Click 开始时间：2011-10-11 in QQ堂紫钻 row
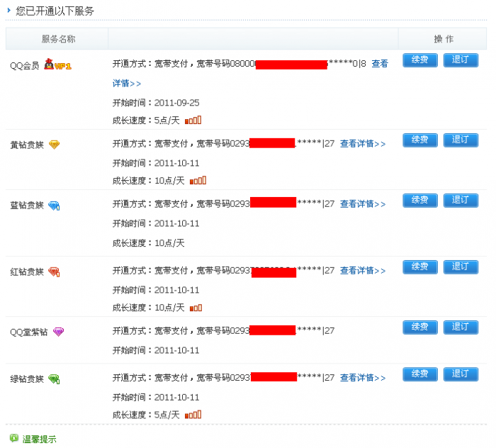 [156, 351]
